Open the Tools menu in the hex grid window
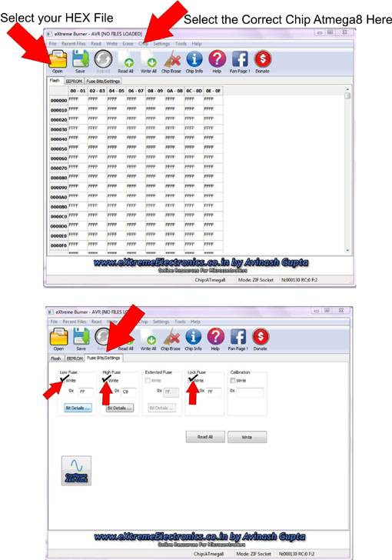Image resolution: width=392 pixels, height=560 pixels. 181,44
